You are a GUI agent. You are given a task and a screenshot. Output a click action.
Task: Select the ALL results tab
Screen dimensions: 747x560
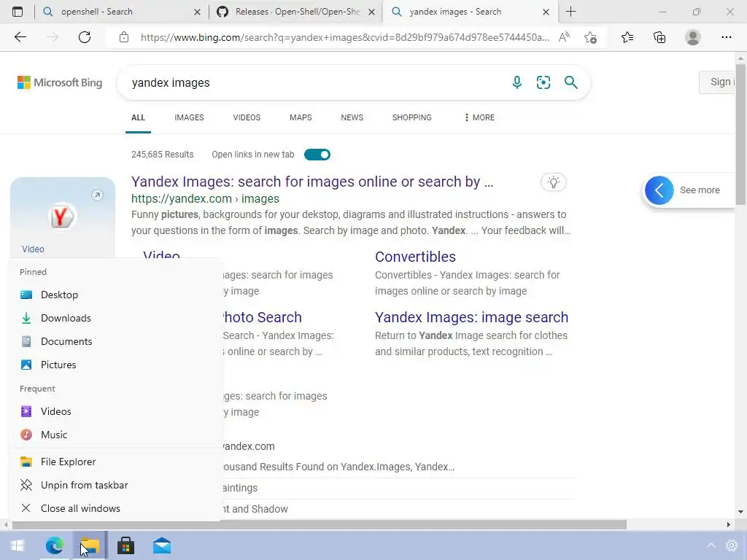pyautogui.click(x=138, y=117)
